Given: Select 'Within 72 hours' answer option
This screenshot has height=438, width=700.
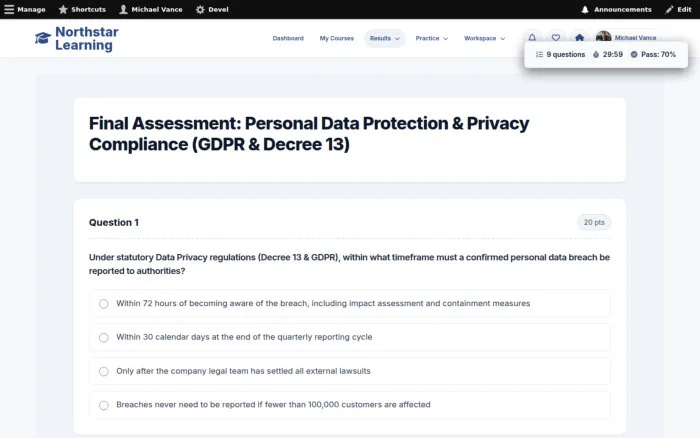Looking at the screenshot, I should pyautogui.click(x=350, y=304).
